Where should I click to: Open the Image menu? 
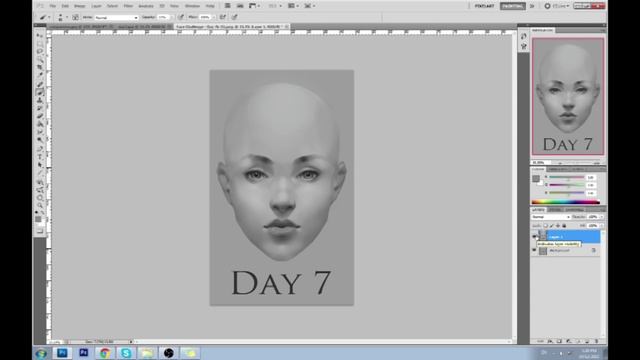tap(80, 6)
